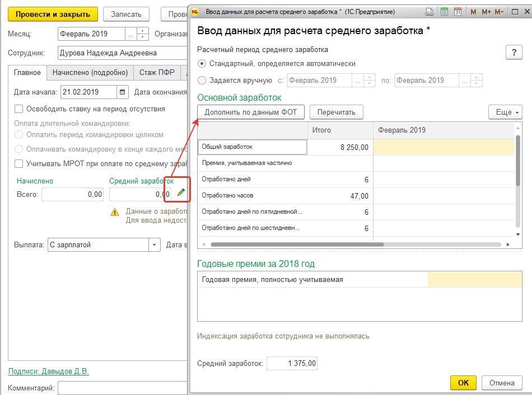Open the Выплата dropdown arrow
The image size is (532, 395).
point(155,245)
